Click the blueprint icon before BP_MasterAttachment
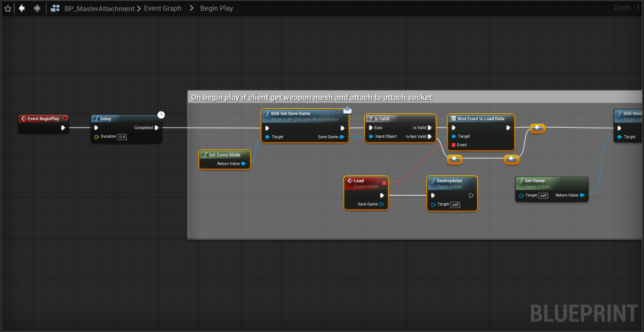Screen dimensions: 644x332 tap(55, 9)
